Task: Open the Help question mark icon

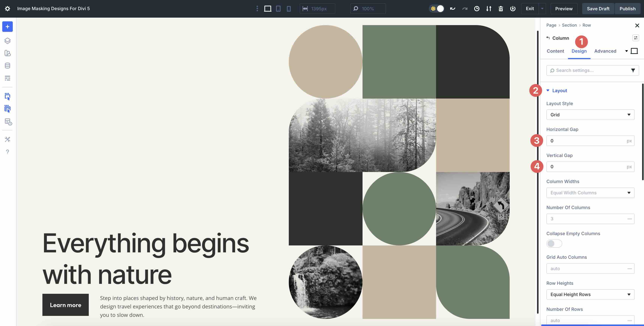Action: [8, 152]
